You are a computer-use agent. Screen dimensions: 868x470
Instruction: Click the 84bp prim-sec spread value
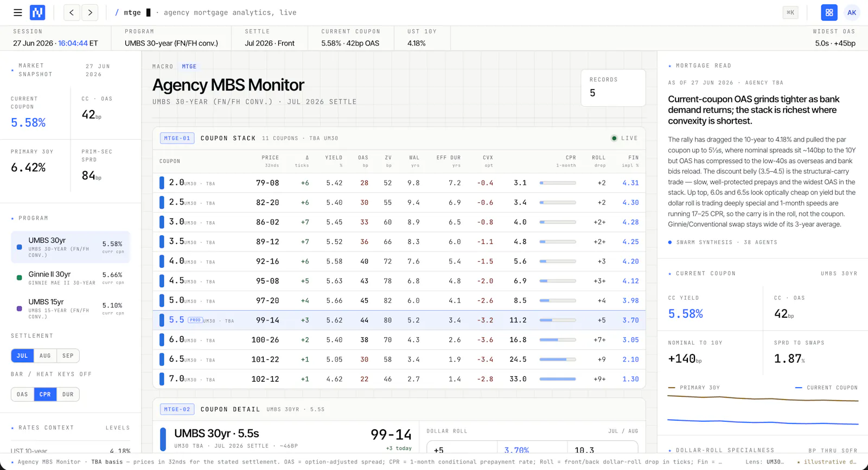[x=91, y=175]
